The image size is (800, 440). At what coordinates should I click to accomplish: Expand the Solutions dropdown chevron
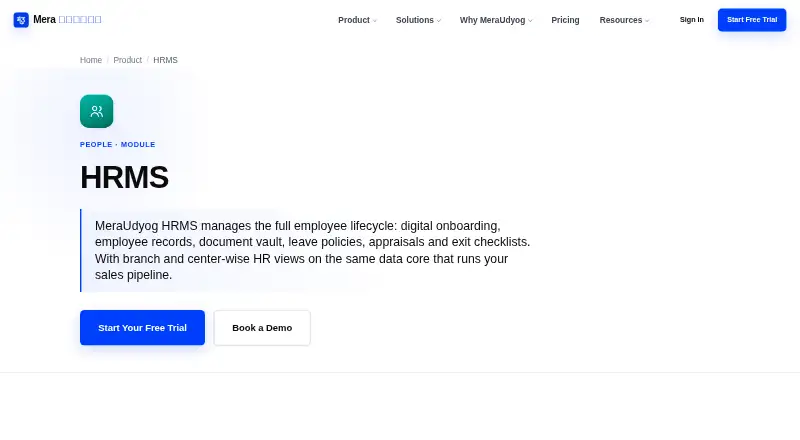tap(439, 21)
